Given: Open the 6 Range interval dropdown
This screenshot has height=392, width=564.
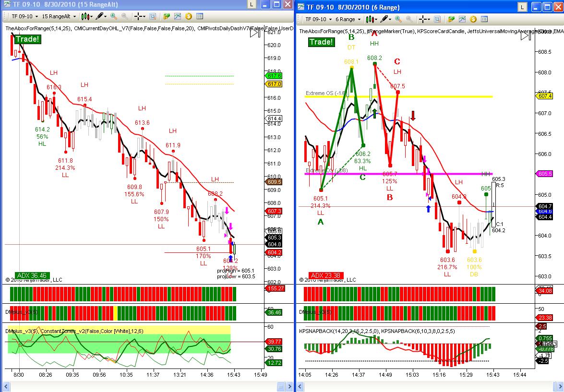Looking at the screenshot, I should coord(348,19).
